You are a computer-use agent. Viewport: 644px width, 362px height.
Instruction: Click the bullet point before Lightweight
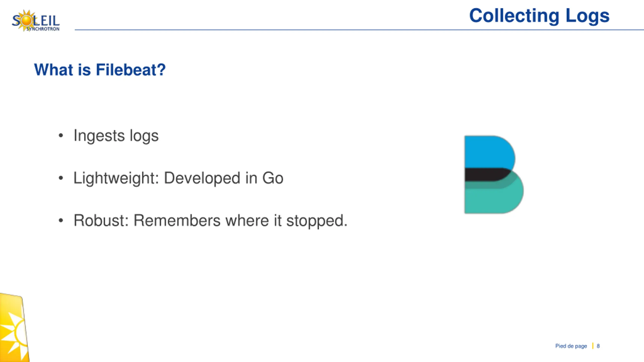click(x=61, y=178)
